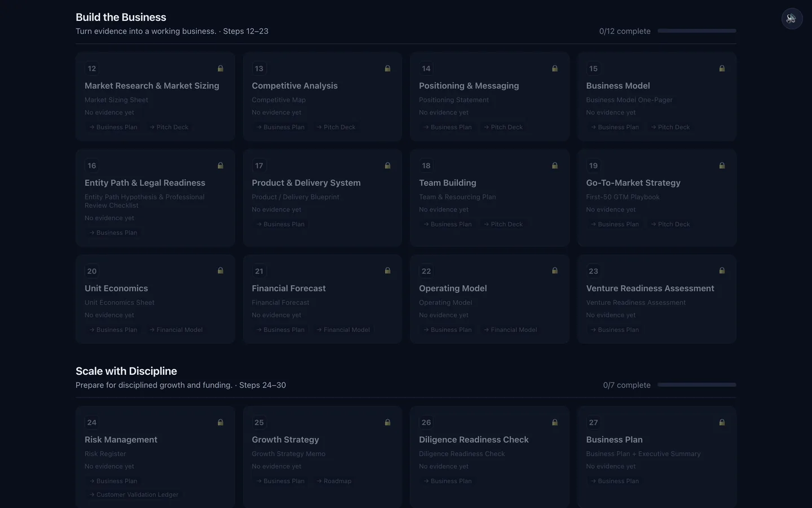Click the lock icon on Growth Strategy card
Image resolution: width=812 pixels, height=508 pixels.
[x=387, y=422]
